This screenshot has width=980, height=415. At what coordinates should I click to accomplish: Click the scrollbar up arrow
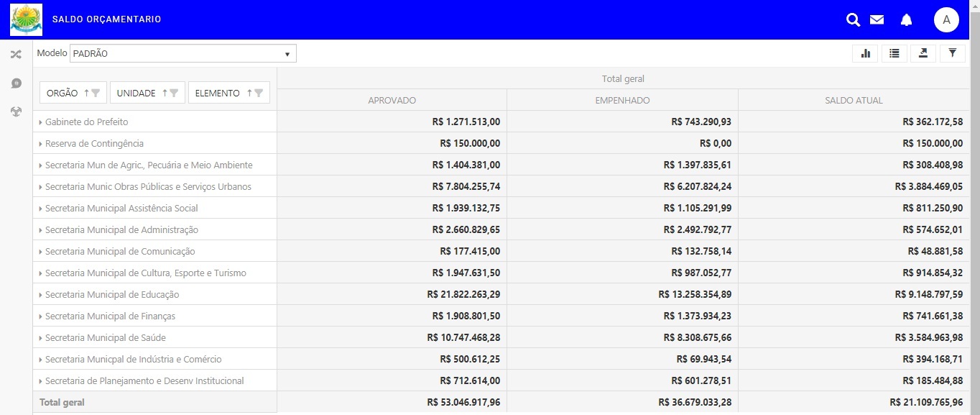pos(974,4)
